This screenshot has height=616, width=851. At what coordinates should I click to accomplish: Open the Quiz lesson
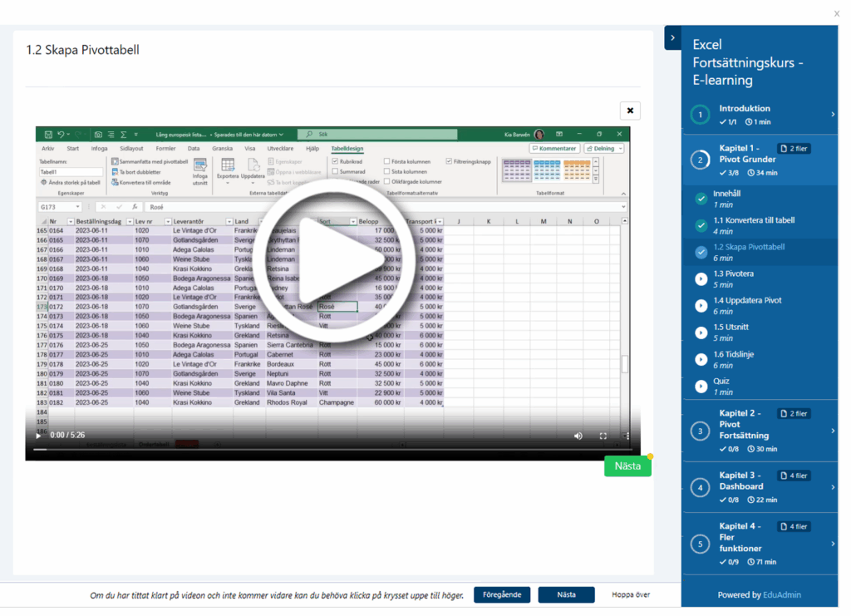(760, 387)
